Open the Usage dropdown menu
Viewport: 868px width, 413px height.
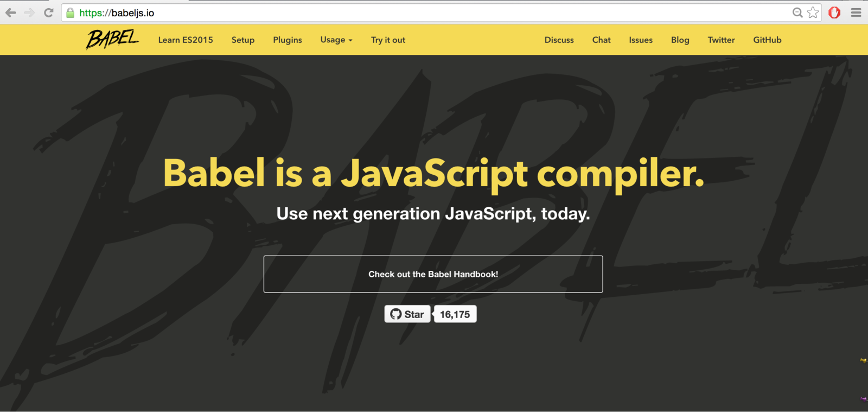click(336, 40)
